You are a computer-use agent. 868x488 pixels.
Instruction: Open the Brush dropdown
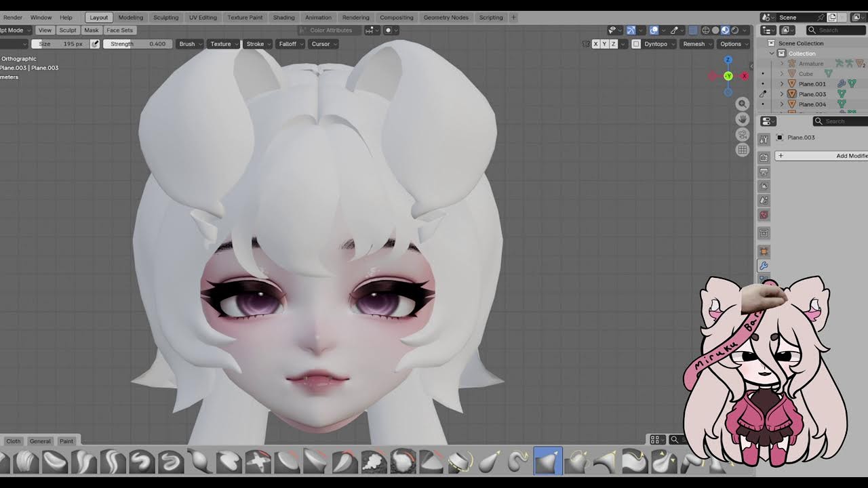190,44
